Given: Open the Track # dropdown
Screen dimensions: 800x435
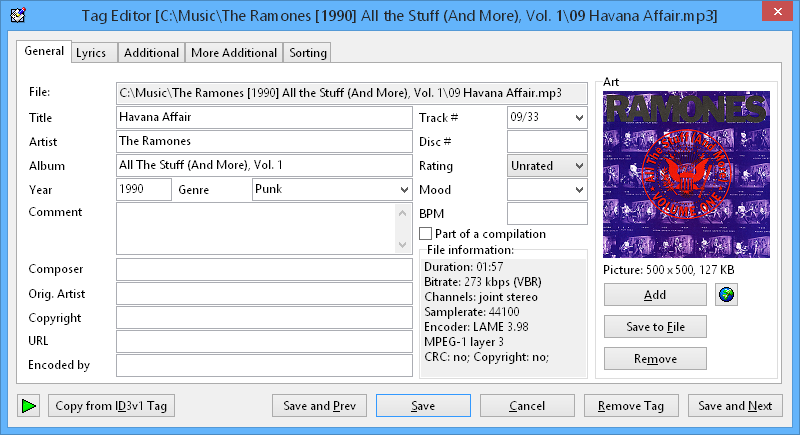Looking at the screenshot, I should click(x=579, y=118).
